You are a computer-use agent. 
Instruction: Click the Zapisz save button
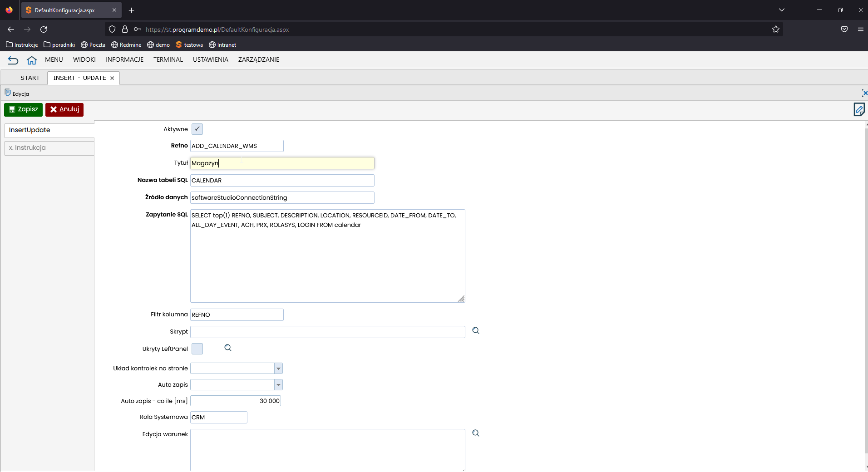(23, 109)
